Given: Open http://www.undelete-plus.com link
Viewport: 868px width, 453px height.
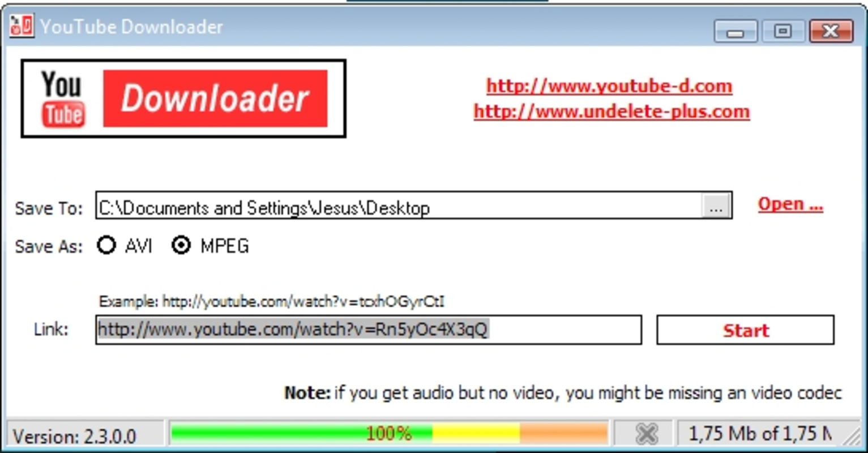Looking at the screenshot, I should [x=612, y=112].
